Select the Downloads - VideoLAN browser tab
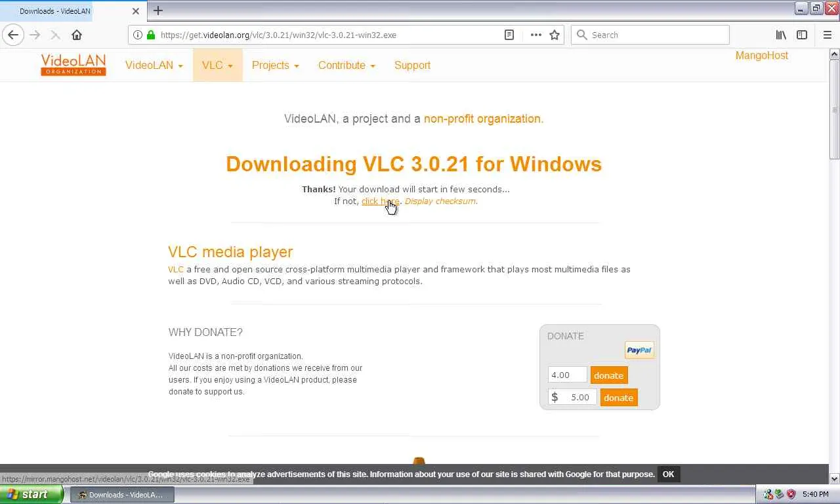Viewport: 840px width, 504px height. pyautogui.click(x=72, y=11)
